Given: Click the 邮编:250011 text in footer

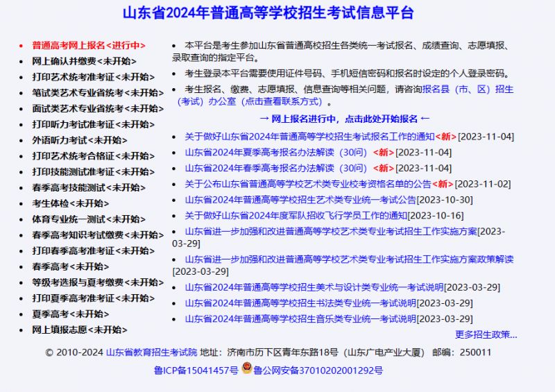Looking at the screenshot, I should click(461, 352).
